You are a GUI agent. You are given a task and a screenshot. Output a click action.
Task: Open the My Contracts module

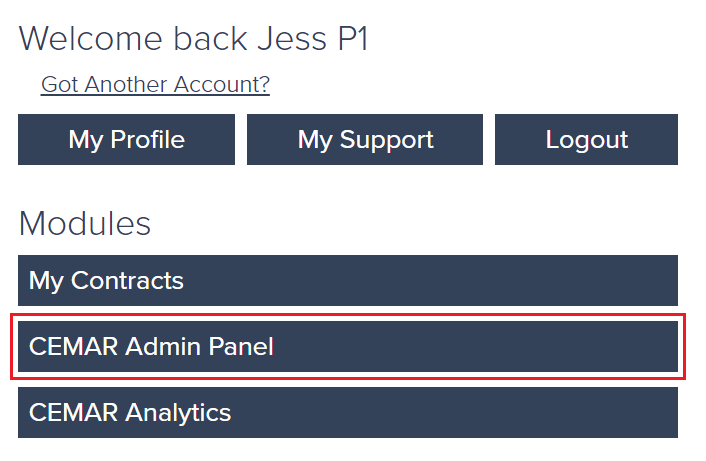pyautogui.click(x=347, y=280)
